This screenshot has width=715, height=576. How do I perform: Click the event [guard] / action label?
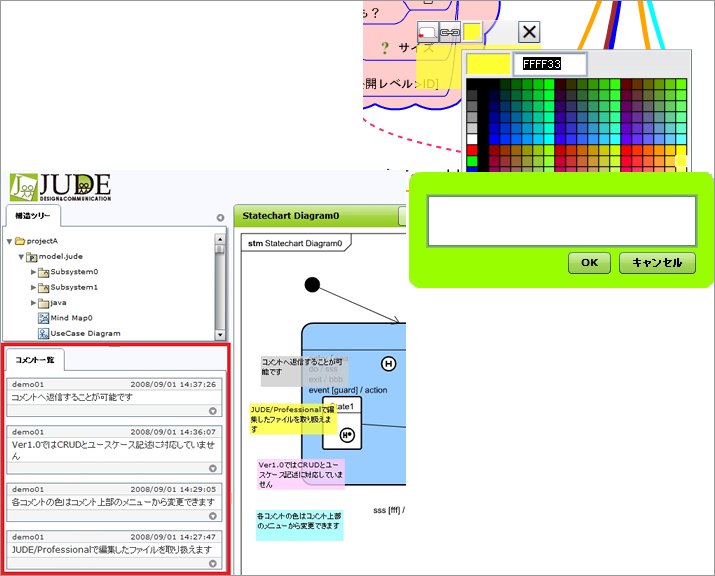348,390
